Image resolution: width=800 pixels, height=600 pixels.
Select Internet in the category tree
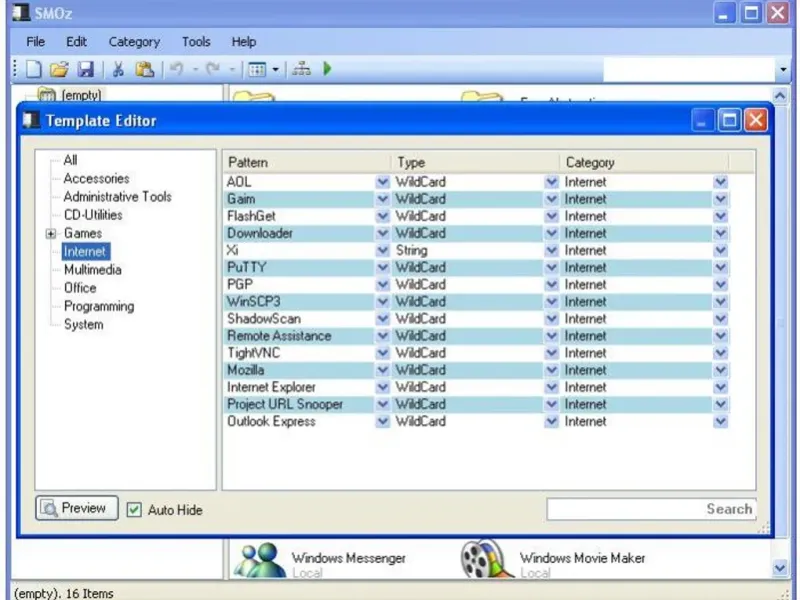(x=85, y=252)
